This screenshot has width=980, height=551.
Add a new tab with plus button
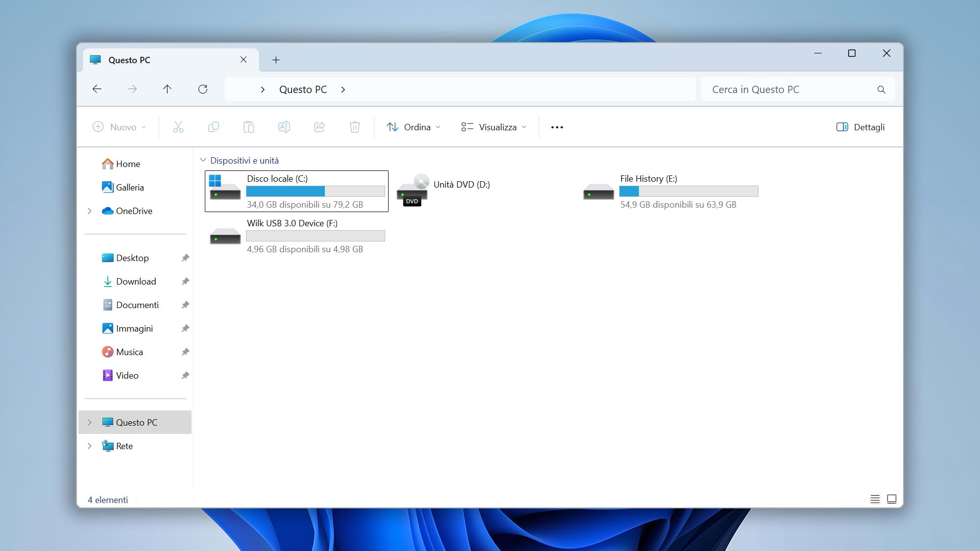[276, 60]
